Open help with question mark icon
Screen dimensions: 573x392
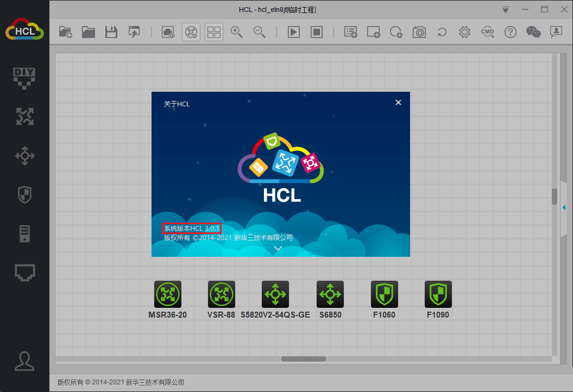coord(510,32)
